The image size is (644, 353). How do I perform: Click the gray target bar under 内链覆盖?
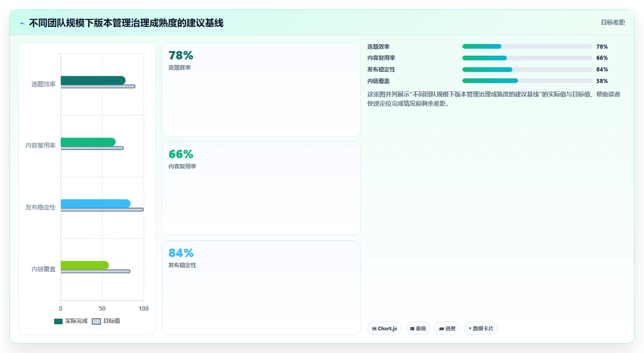pos(95,271)
